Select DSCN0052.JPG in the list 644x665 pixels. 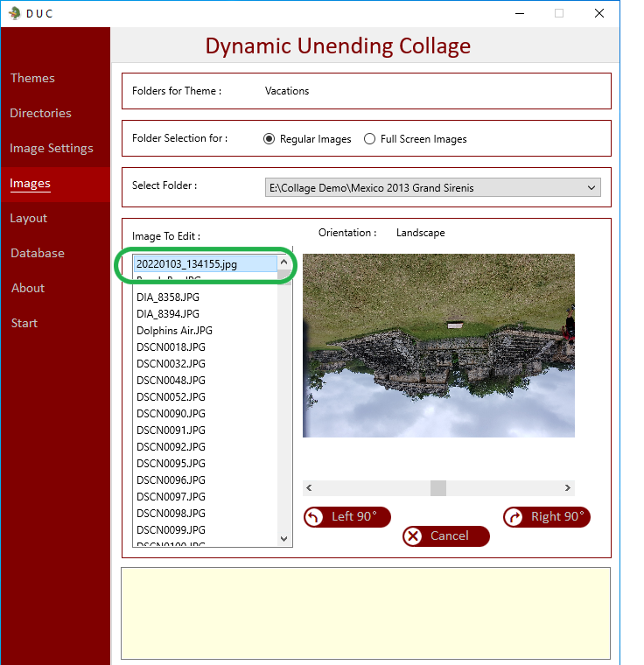coord(171,397)
